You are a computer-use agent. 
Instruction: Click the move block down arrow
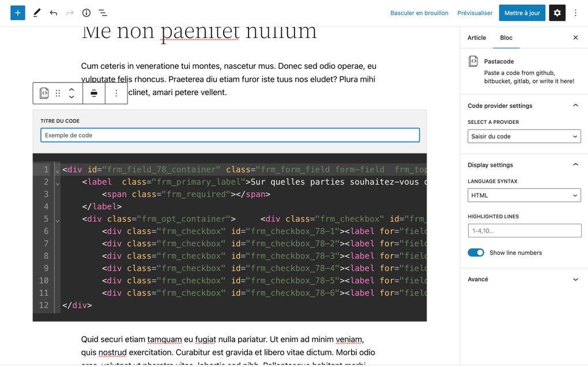(71, 97)
